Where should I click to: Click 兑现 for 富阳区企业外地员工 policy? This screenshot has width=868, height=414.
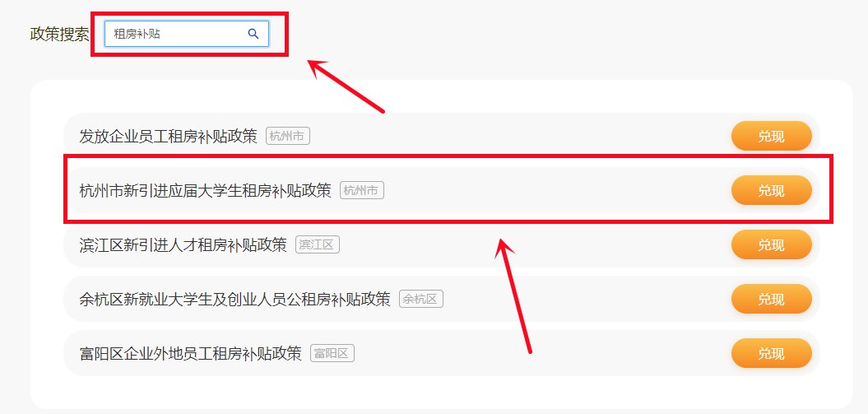(771, 353)
